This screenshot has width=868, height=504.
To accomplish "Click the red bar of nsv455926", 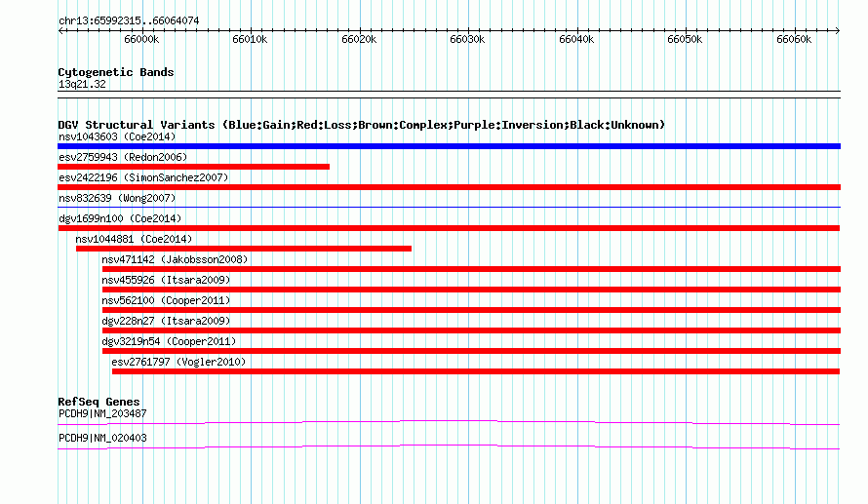I will pos(472,290).
